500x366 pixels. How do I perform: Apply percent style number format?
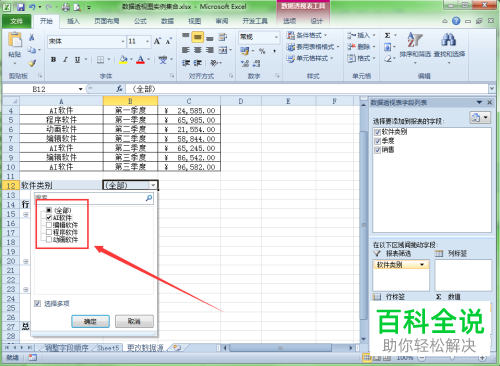tap(262, 51)
